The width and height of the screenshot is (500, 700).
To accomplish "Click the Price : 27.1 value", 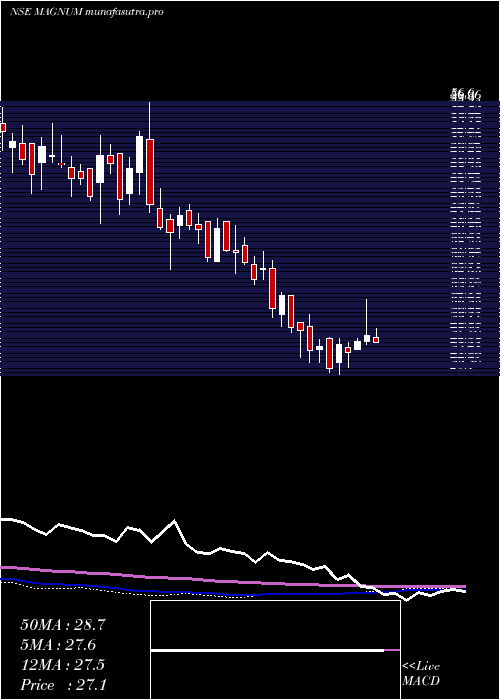I will pyautogui.click(x=63, y=685).
